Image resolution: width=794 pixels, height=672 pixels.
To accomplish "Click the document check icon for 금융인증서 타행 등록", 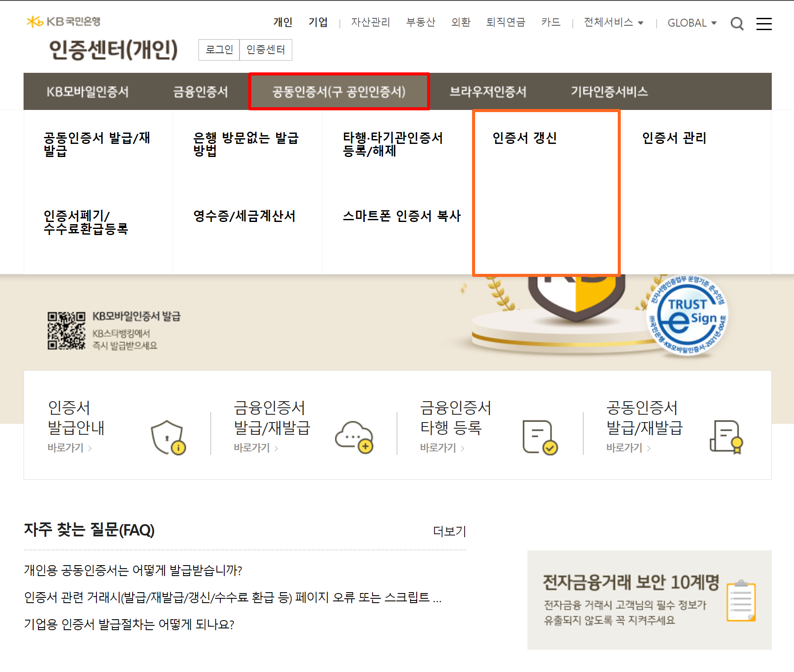I will (x=540, y=437).
